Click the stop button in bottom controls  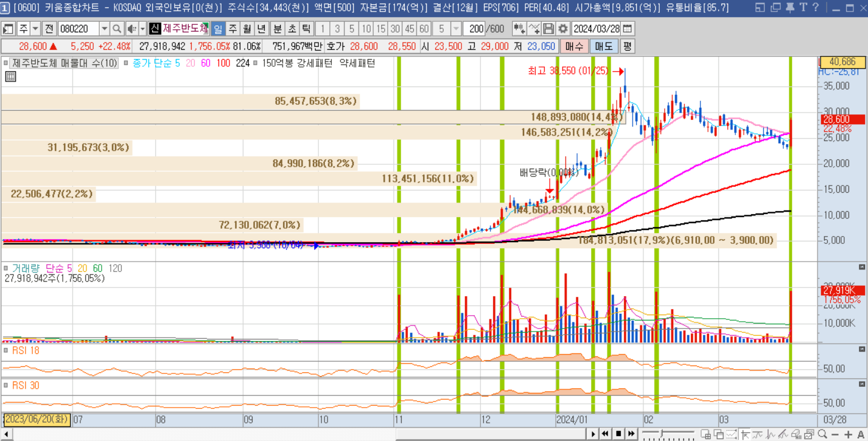(x=618, y=434)
